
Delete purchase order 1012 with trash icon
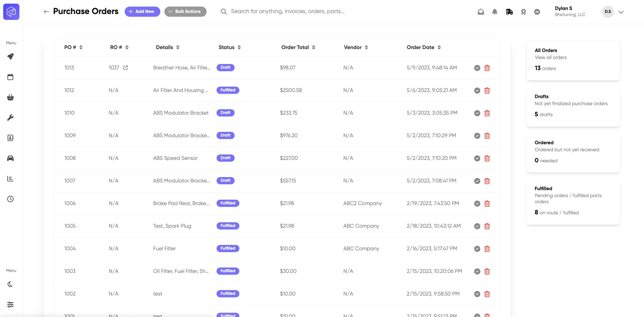pyautogui.click(x=487, y=90)
